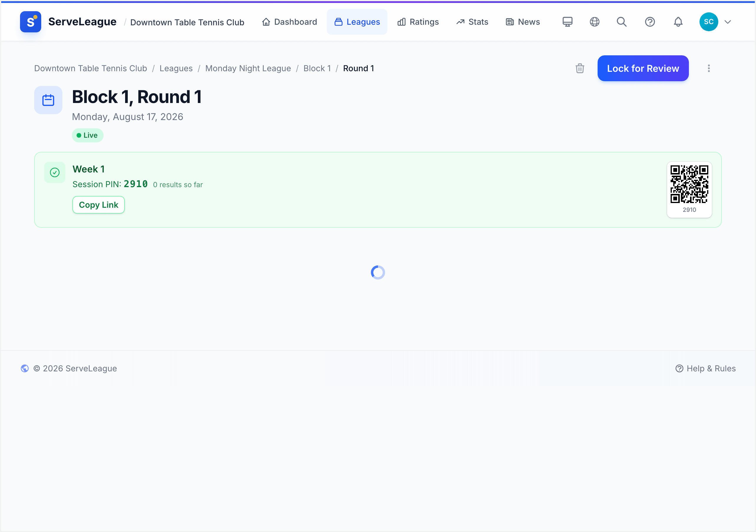Open the notifications bell
The height and width of the screenshot is (532, 756).
pyautogui.click(x=678, y=22)
